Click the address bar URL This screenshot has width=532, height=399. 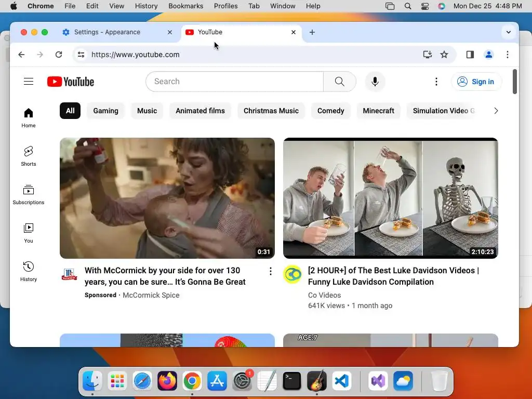[x=136, y=55]
